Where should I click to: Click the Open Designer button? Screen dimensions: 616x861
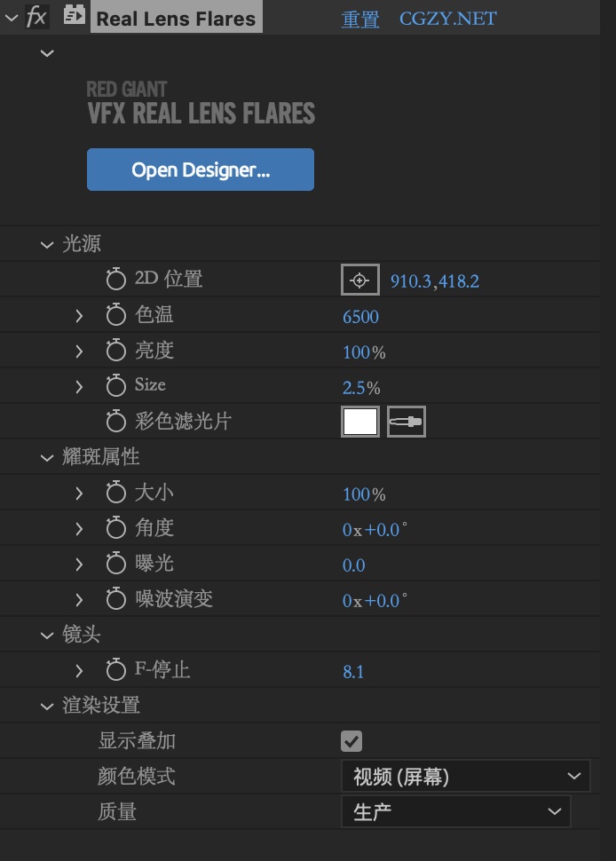[201, 170]
